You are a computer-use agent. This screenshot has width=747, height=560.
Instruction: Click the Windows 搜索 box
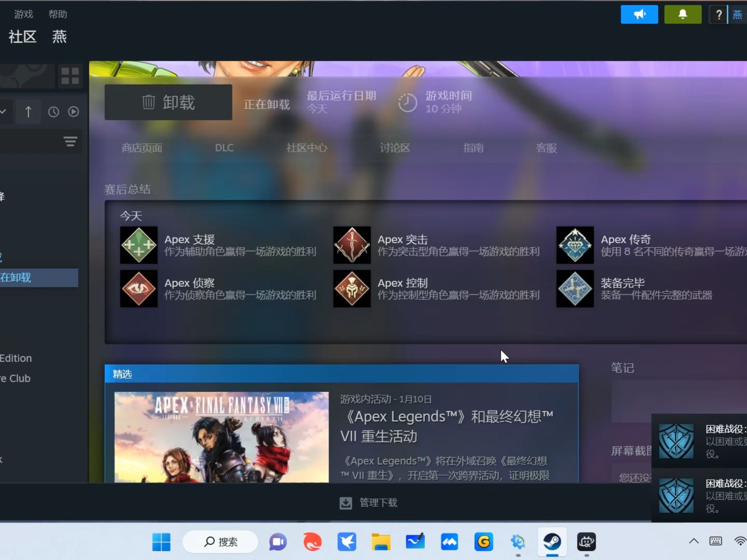pyautogui.click(x=220, y=542)
